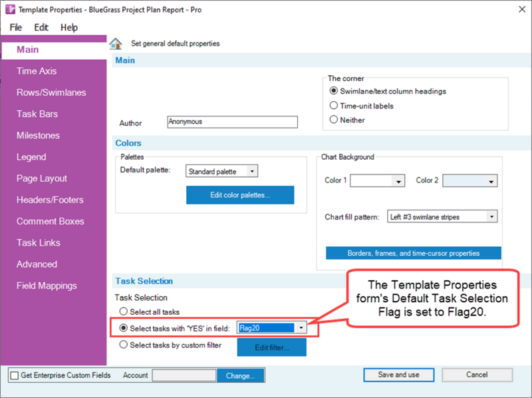Open the Color 2 dropdown
The image size is (532, 398).
491,181
